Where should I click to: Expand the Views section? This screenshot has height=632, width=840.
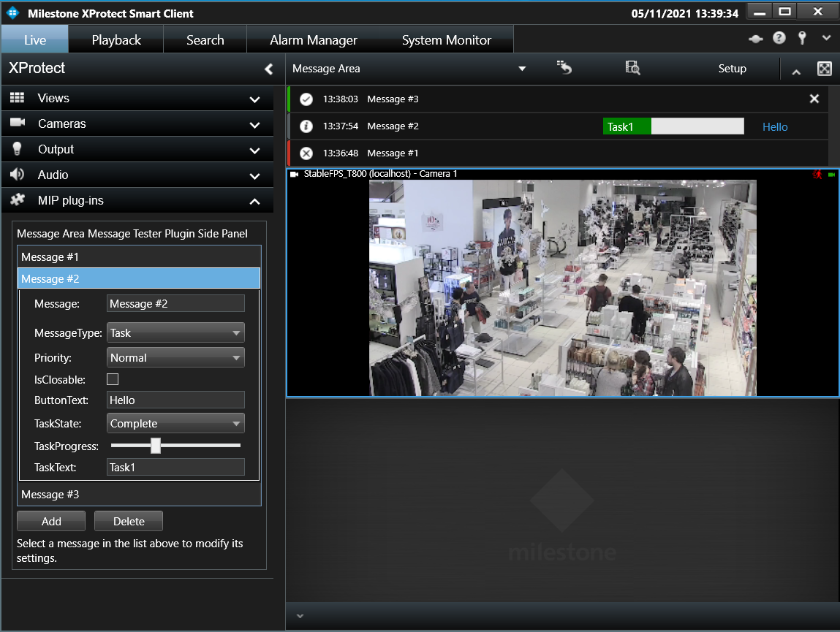254,99
